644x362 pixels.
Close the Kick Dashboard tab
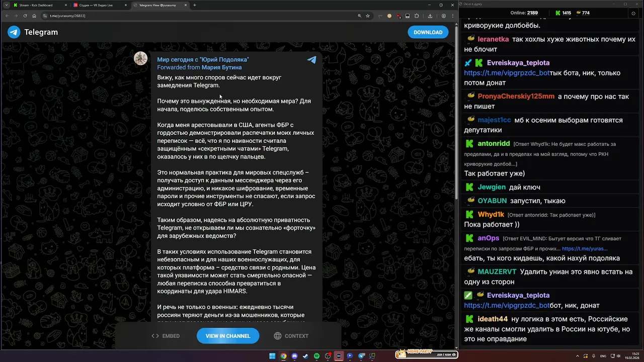[x=65, y=5]
